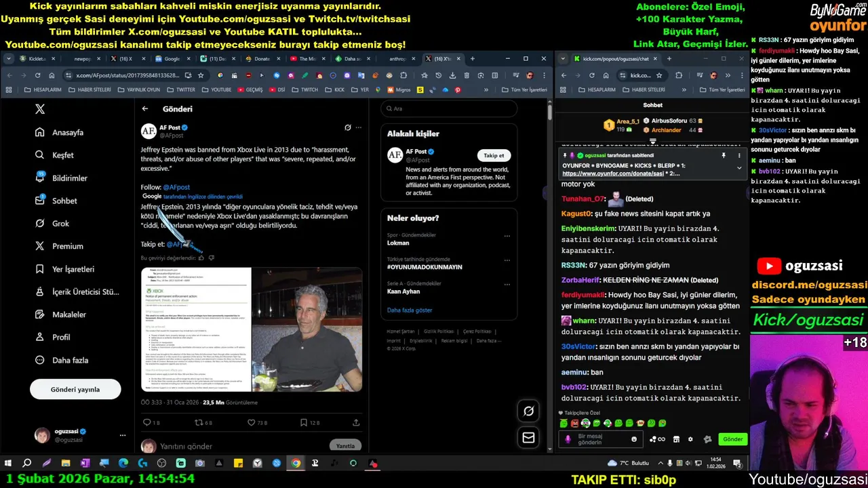Click the Grok icon on AF Post tweet
This screenshot has height=488, width=868.
(x=348, y=127)
